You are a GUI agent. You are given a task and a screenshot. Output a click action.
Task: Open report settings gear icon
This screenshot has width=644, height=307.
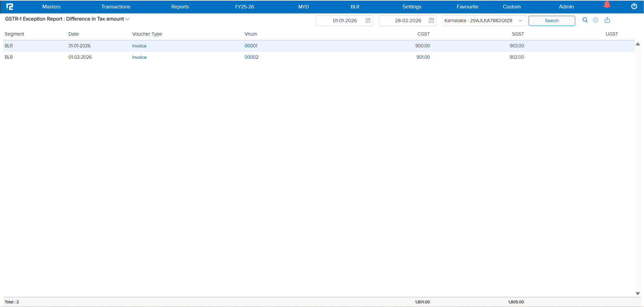596,20
